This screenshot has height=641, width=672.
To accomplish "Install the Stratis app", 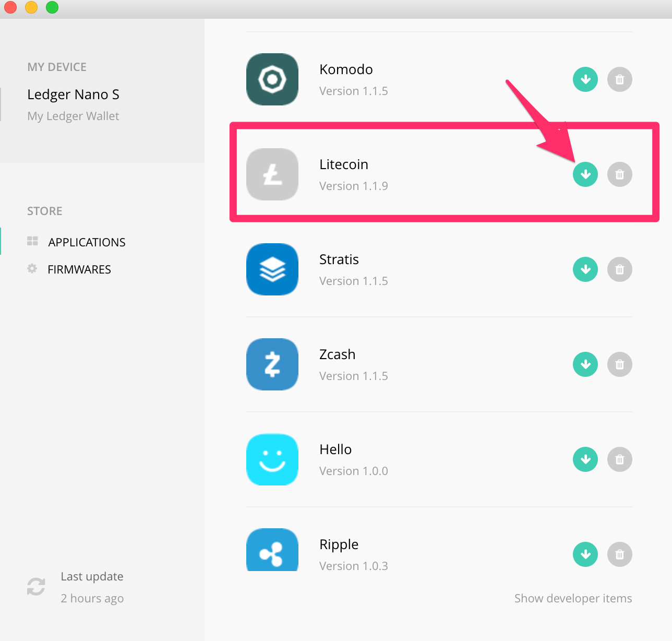I will tap(585, 269).
